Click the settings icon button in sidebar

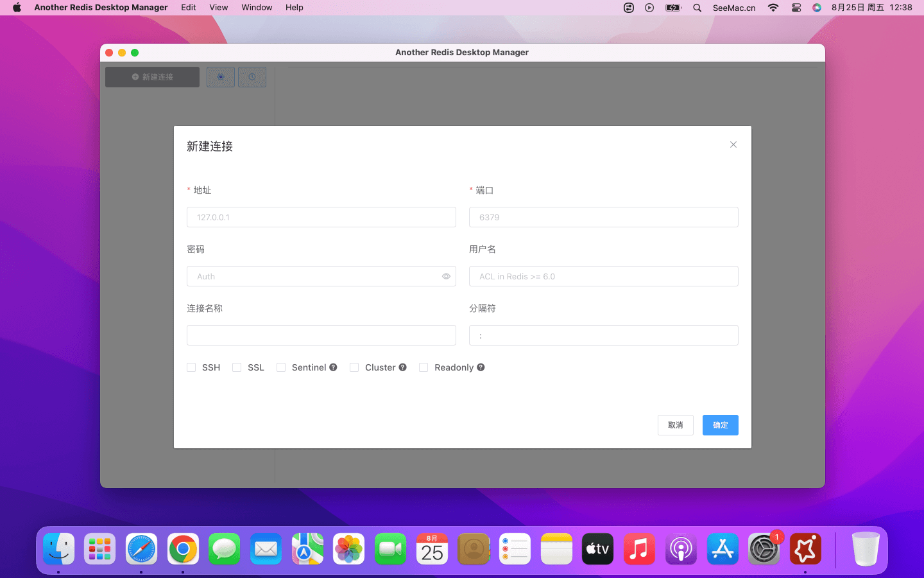click(221, 77)
